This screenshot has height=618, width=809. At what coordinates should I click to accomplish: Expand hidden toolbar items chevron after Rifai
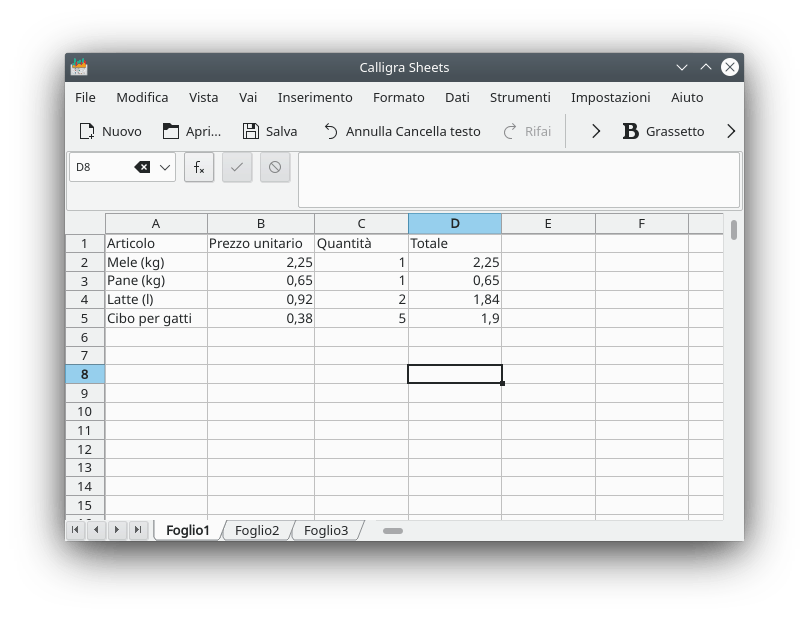596,131
